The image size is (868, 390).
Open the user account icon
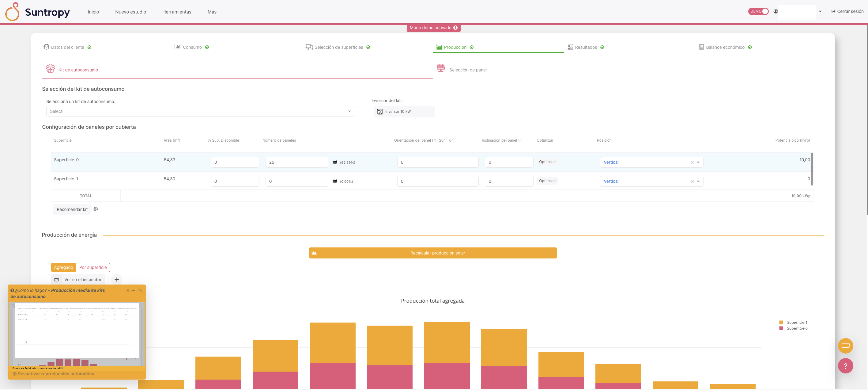[x=776, y=11]
